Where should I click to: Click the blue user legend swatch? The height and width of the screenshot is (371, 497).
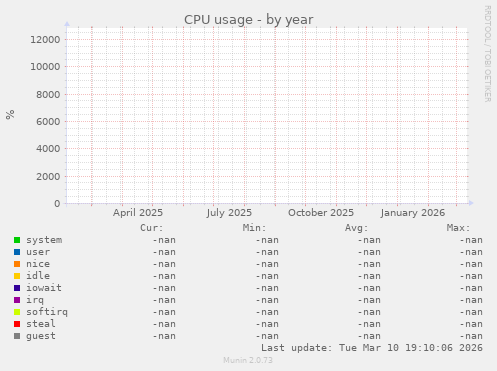coord(17,252)
